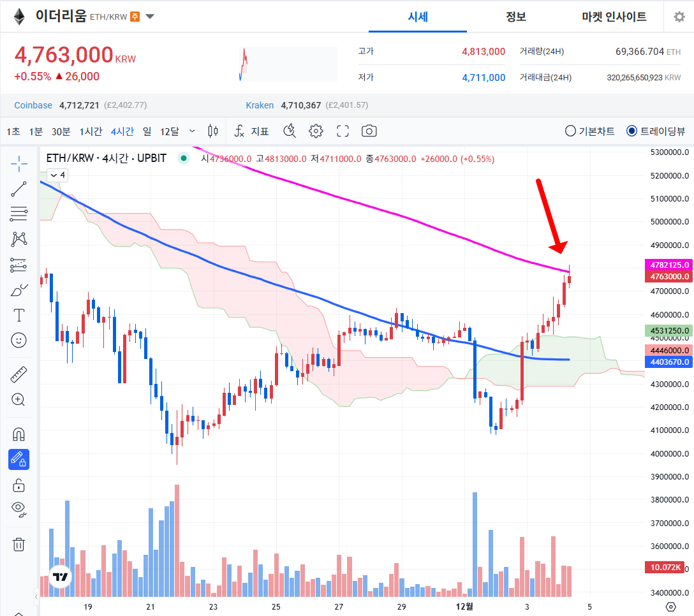
Task: Select the XABCD pattern tool
Action: 19,238
